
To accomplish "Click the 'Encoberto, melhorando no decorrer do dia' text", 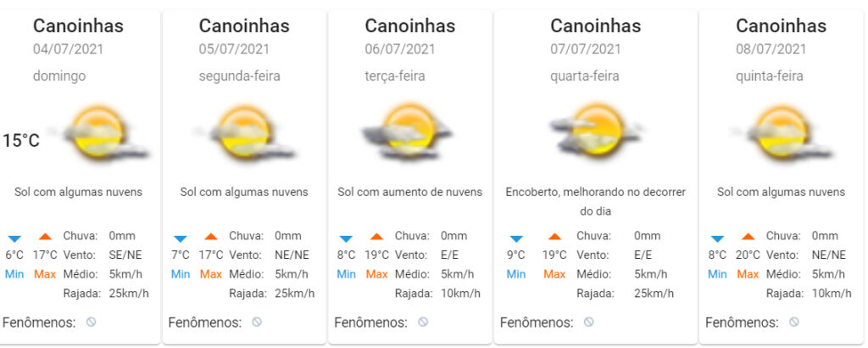I will coord(596,202).
